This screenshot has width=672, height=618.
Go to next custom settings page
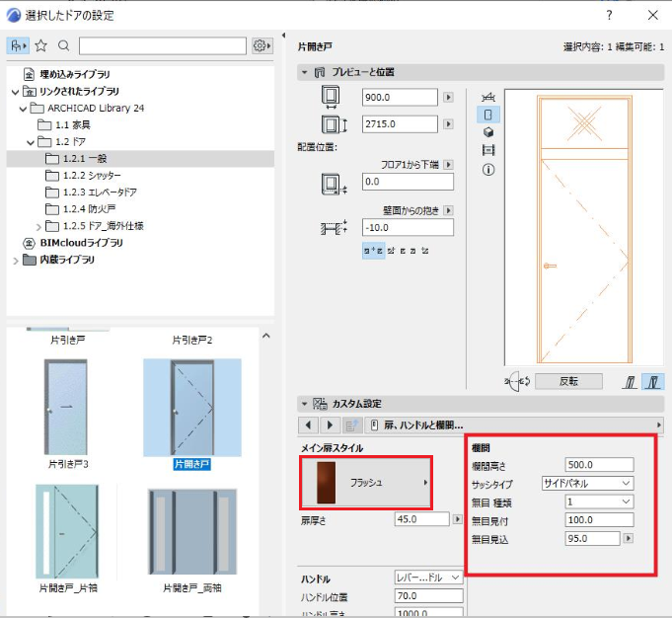click(x=330, y=425)
